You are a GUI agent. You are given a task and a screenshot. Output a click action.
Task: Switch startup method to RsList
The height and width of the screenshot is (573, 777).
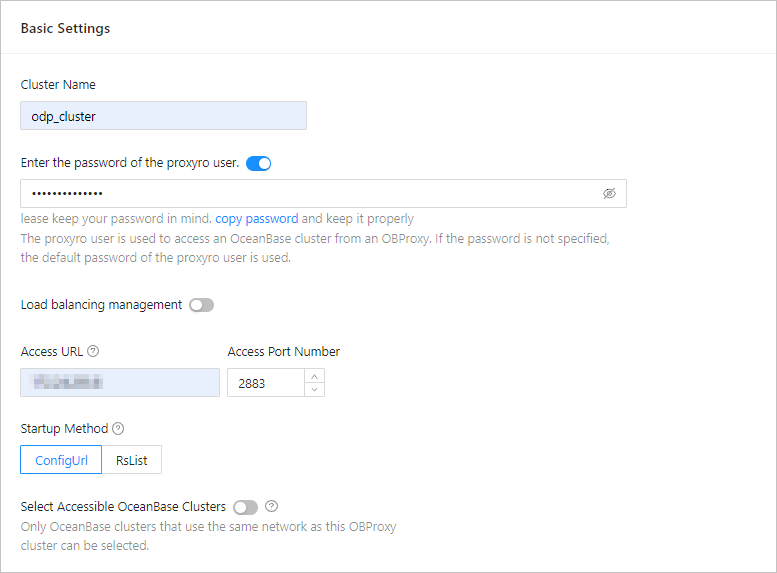tap(131, 459)
